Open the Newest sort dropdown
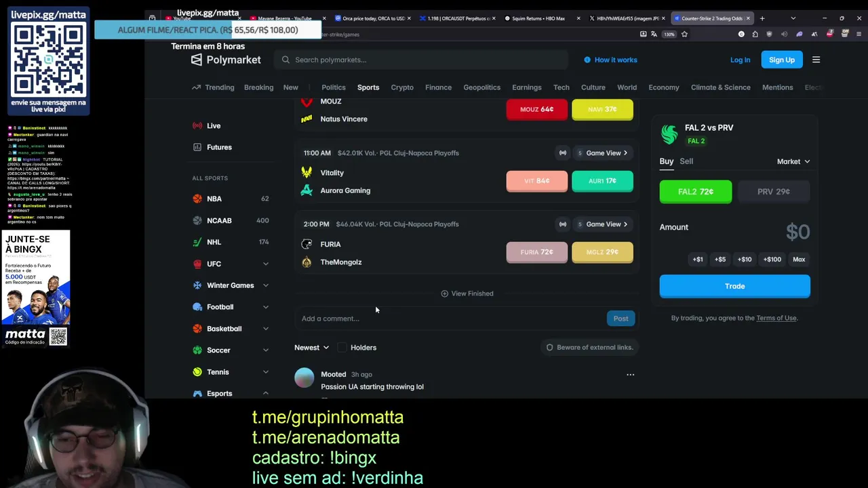This screenshot has height=488, width=868. [311, 348]
